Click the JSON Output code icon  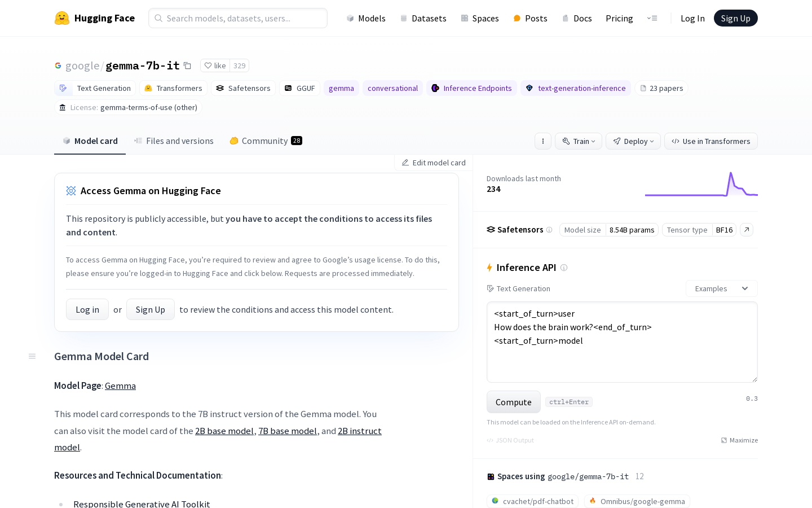(x=491, y=440)
